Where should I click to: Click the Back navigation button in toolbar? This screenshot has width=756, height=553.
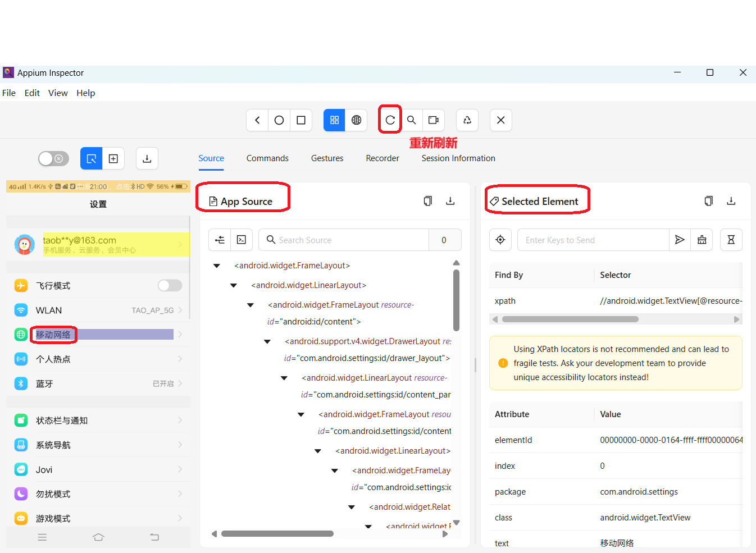[x=257, y=120]
